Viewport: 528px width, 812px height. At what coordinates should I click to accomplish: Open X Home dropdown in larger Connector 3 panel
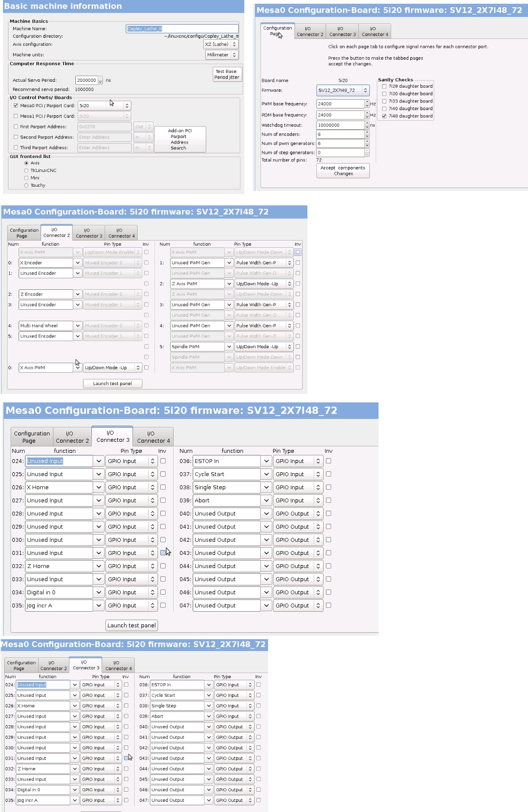pyautogui.click(x=98, y=487)
